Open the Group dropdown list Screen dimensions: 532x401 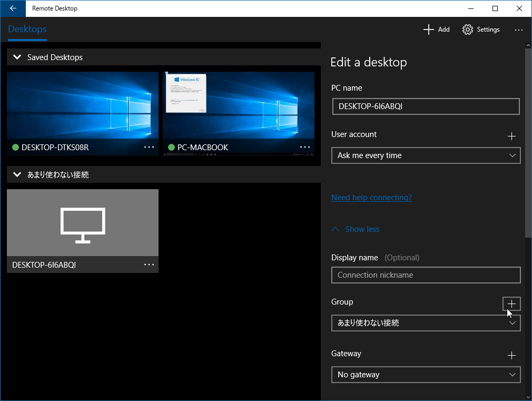pos(426,323)
